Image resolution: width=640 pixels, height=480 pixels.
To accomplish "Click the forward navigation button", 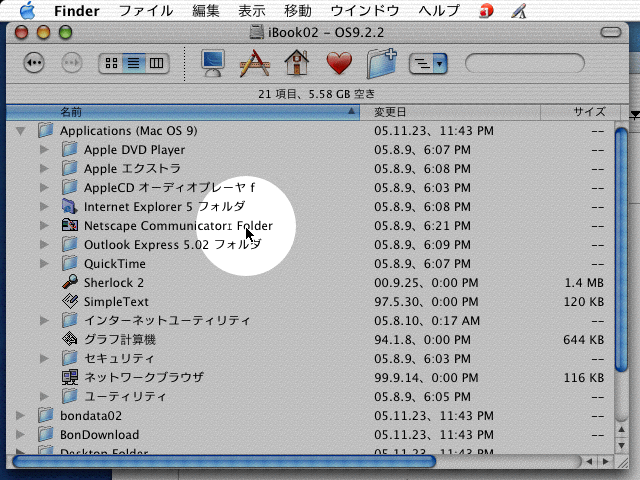I will 72,63.
